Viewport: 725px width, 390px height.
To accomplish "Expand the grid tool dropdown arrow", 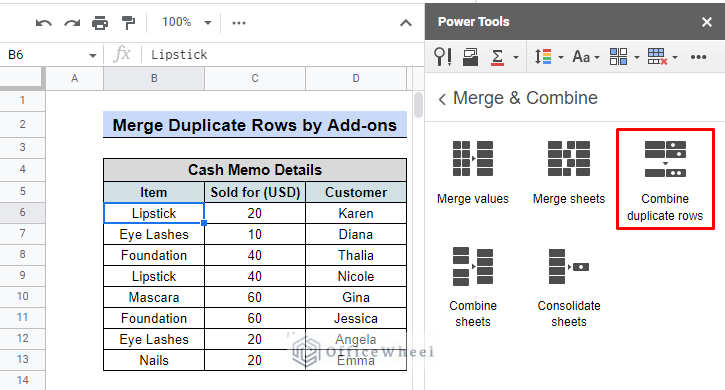I will pyautogui.click(x=637, y=57).
